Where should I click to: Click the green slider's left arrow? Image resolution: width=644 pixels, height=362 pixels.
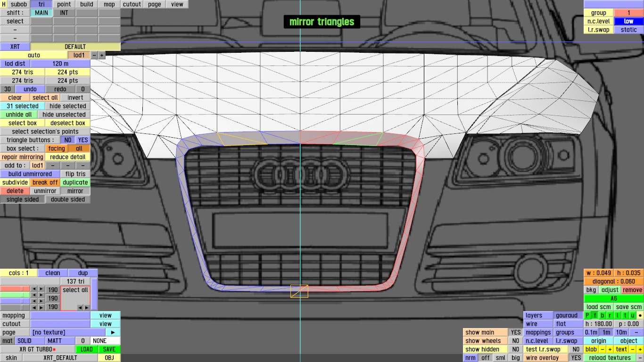click(x=33, y=295)
